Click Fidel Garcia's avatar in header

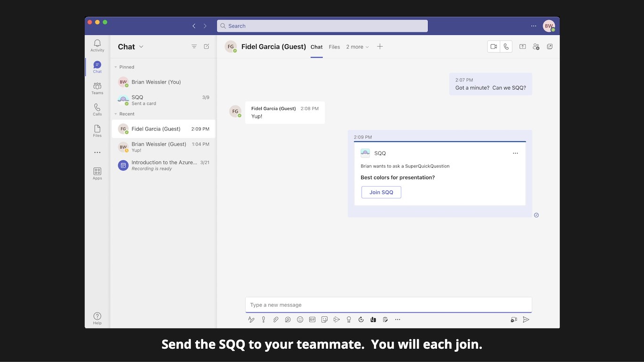pyautogui.click(x=231, y=47)
